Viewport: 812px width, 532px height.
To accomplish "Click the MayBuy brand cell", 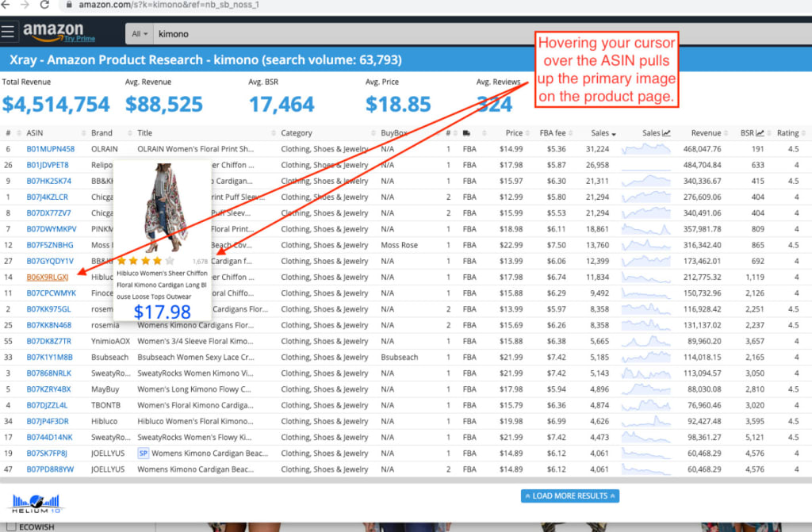I will click(x=105, y=389).
